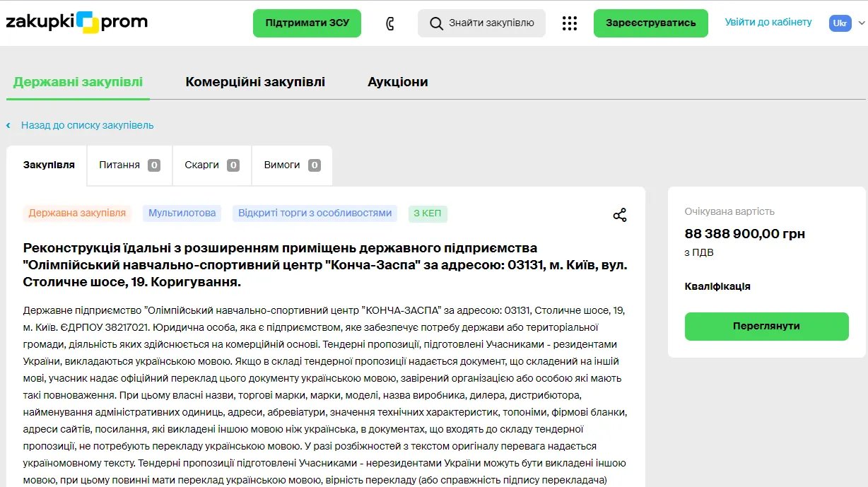
Task: Open the Аукціони tab
Action: [397, 81]
